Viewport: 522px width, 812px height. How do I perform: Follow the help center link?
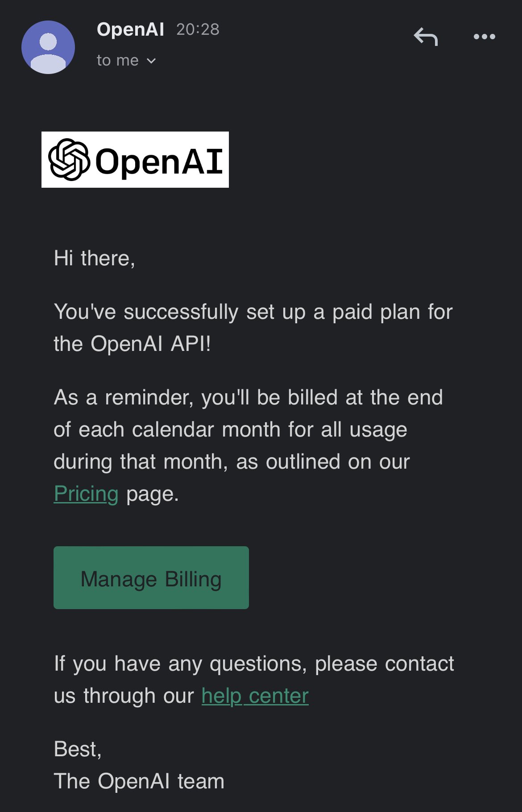(255, 696)
